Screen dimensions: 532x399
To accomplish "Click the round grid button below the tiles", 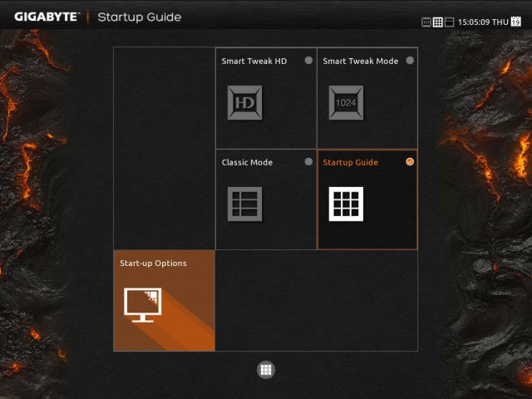I will (x=266, y=370).
